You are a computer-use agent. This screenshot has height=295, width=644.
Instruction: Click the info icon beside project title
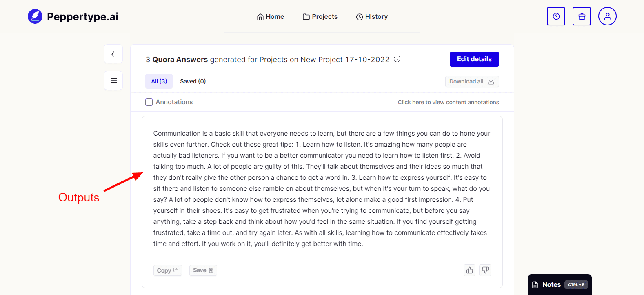(x=397, y=59)
